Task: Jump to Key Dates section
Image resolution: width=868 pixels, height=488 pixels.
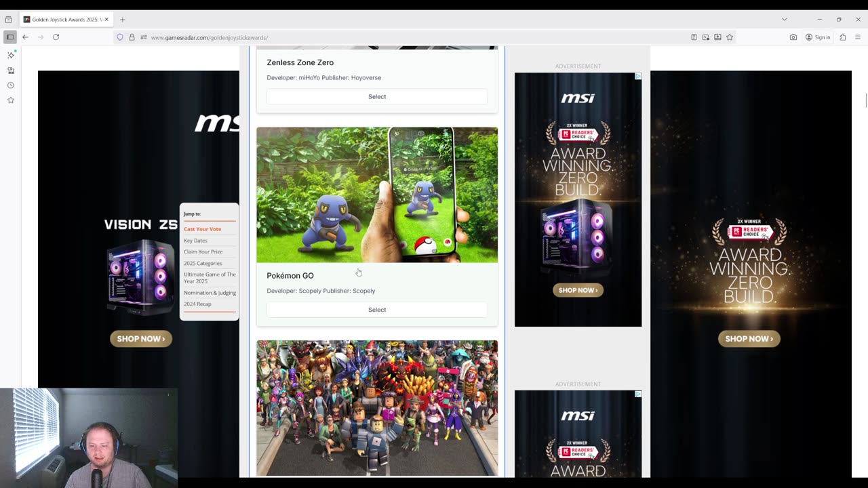Action: [195, 241]
